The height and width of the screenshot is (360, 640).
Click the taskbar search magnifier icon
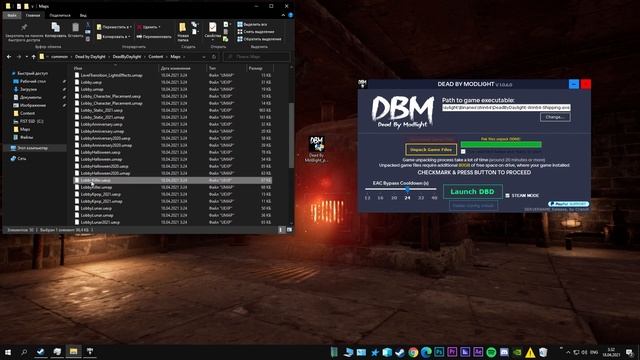pyautogui.click(x=24, y=352)
